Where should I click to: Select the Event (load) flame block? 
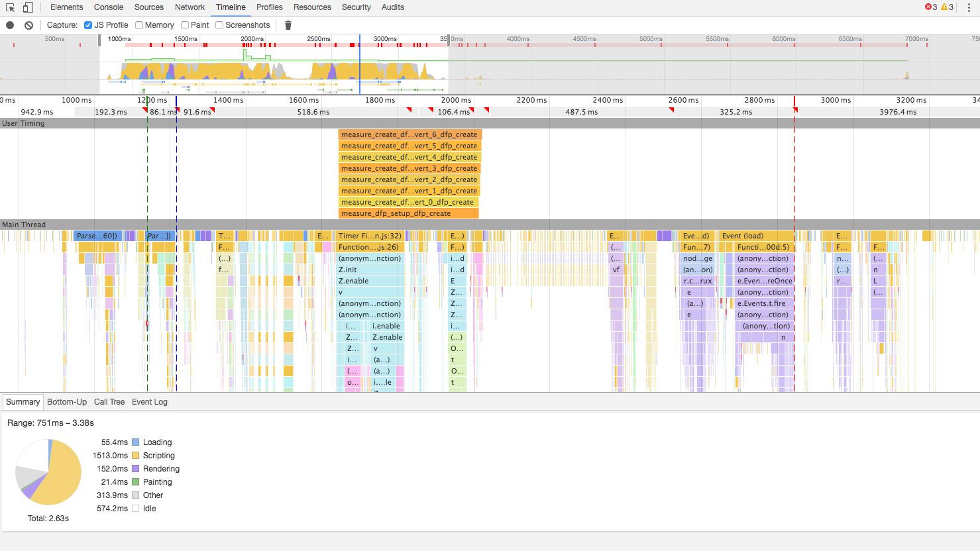coord(757,236)
